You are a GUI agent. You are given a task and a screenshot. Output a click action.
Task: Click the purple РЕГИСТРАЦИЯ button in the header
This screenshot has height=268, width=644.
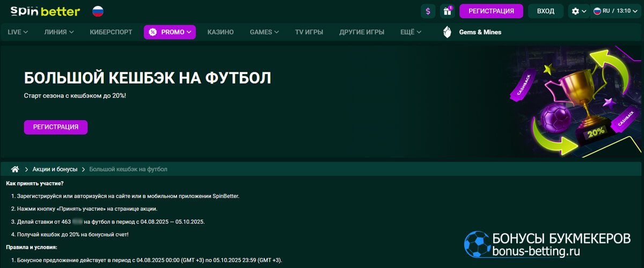coord(491,11)
